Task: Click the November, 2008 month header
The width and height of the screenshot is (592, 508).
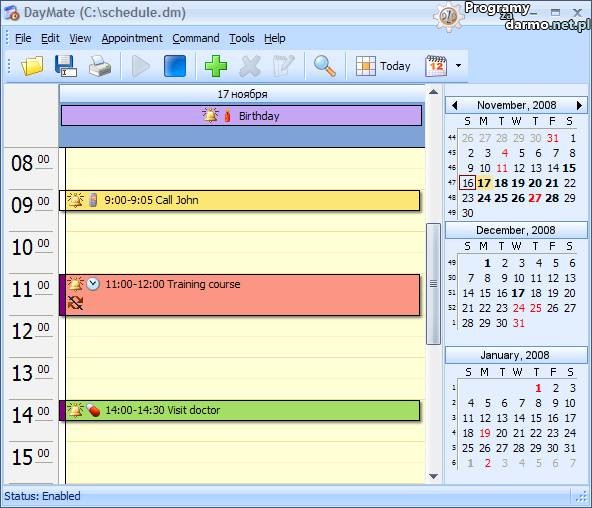Action: tap(516, 105)
